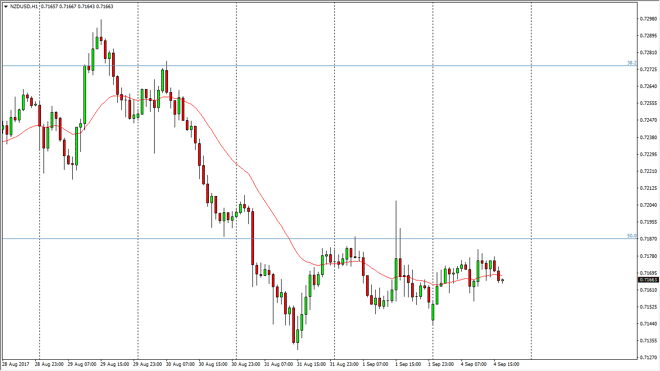The image size is (660, 371).
Task: Click the 30 Aug 07:00 time label
Action: pyautogui.click(x=180, y=364)
